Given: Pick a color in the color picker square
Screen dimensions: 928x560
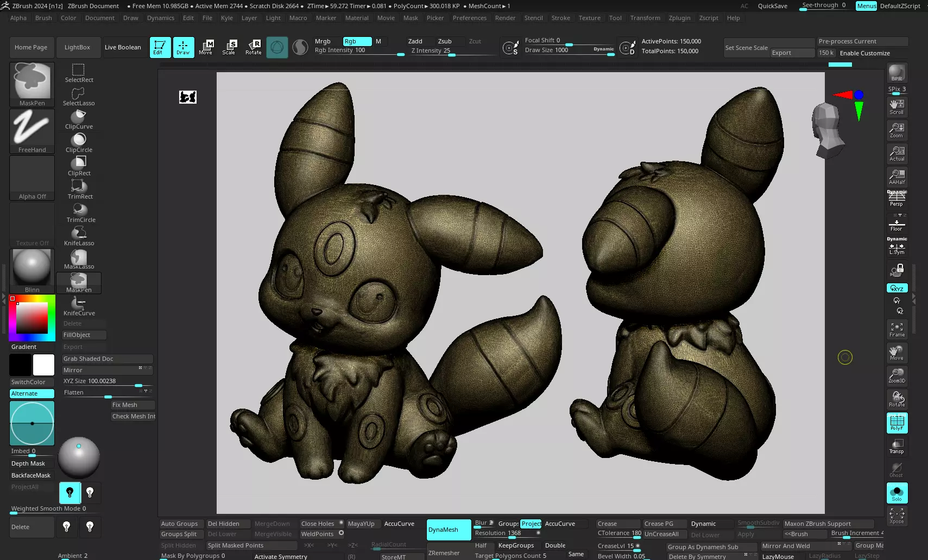Looking at the screenshot, I should coord(32,317).
